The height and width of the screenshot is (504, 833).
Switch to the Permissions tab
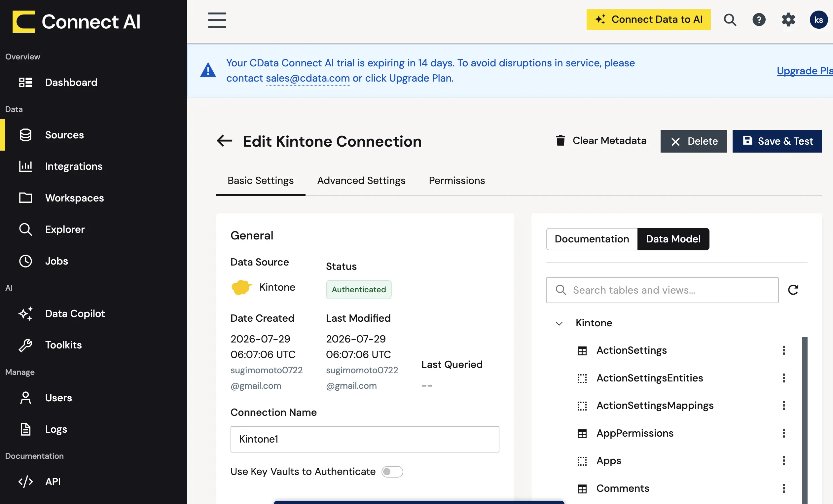point(457,181)
